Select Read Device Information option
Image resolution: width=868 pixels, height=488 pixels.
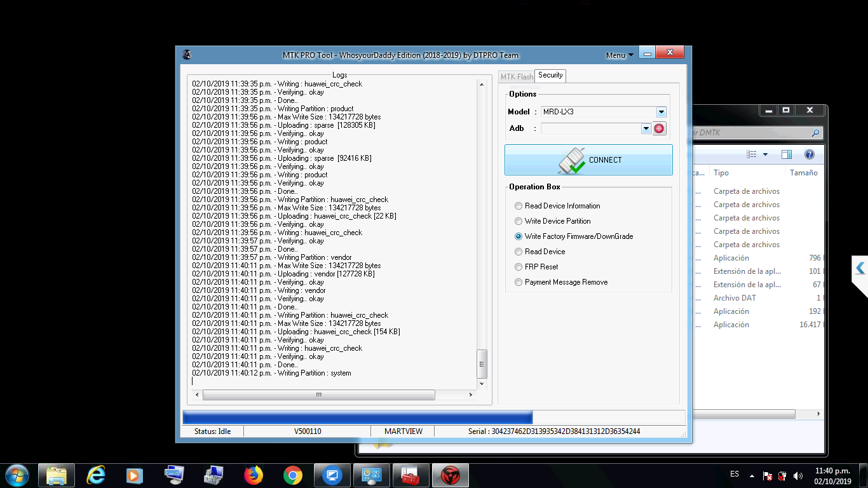[557, 206]
